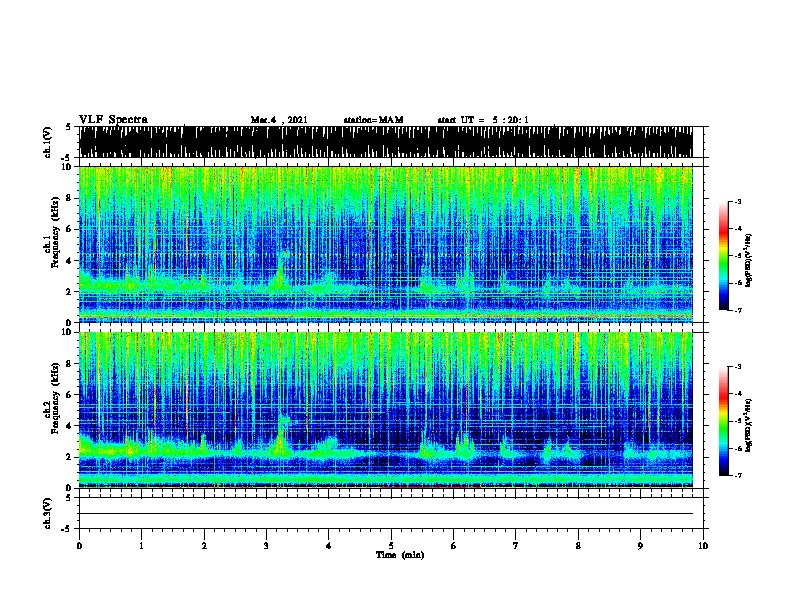Click the "-7" label on ch.1 color bar
Screen dimensions: 792x612
coord(738,310)
